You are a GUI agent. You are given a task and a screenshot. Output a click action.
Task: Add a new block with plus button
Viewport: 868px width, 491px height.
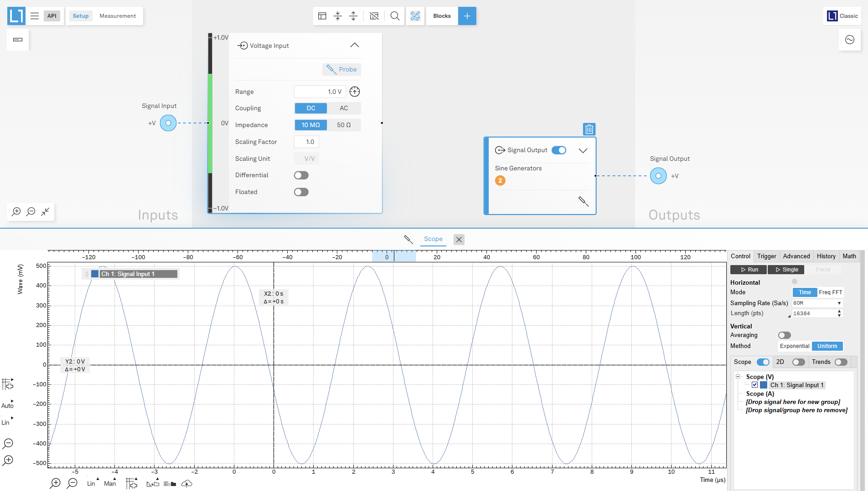467,16
